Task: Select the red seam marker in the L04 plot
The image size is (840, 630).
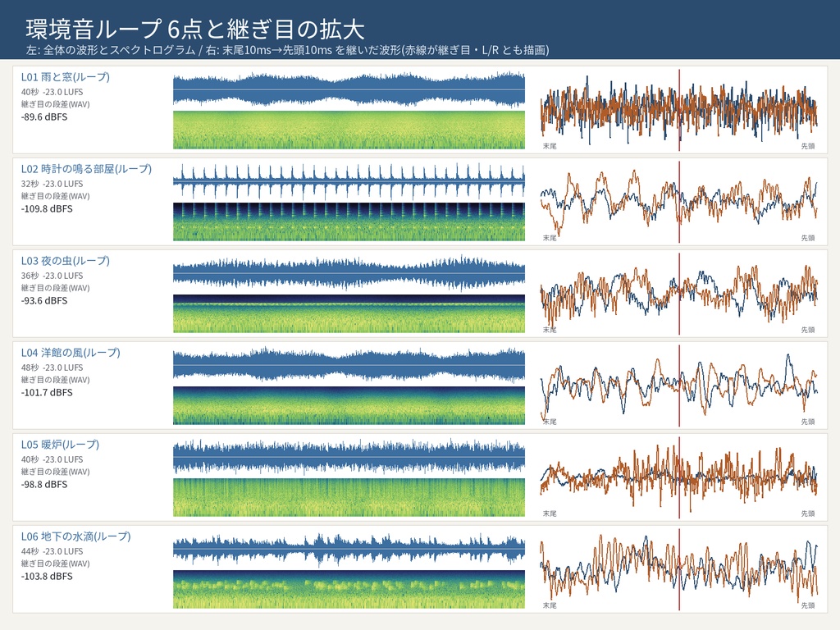Action: pyautogui.click(x=679, y=386)
